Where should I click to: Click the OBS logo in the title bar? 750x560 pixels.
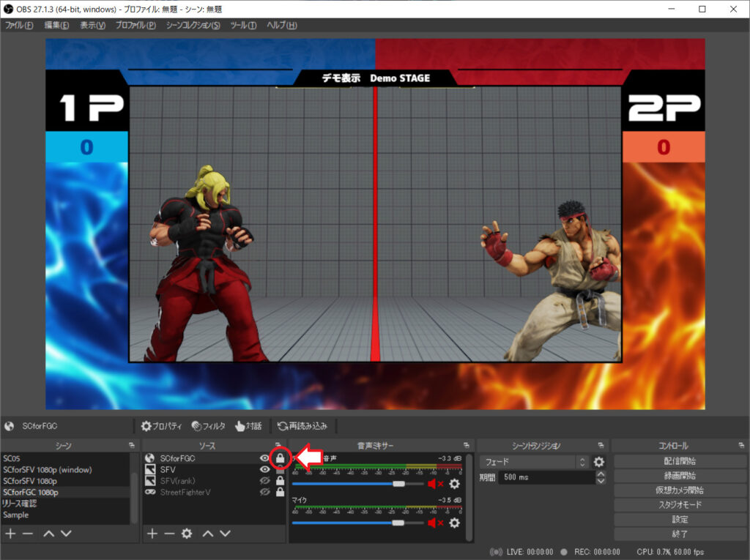tap(8, 9)
